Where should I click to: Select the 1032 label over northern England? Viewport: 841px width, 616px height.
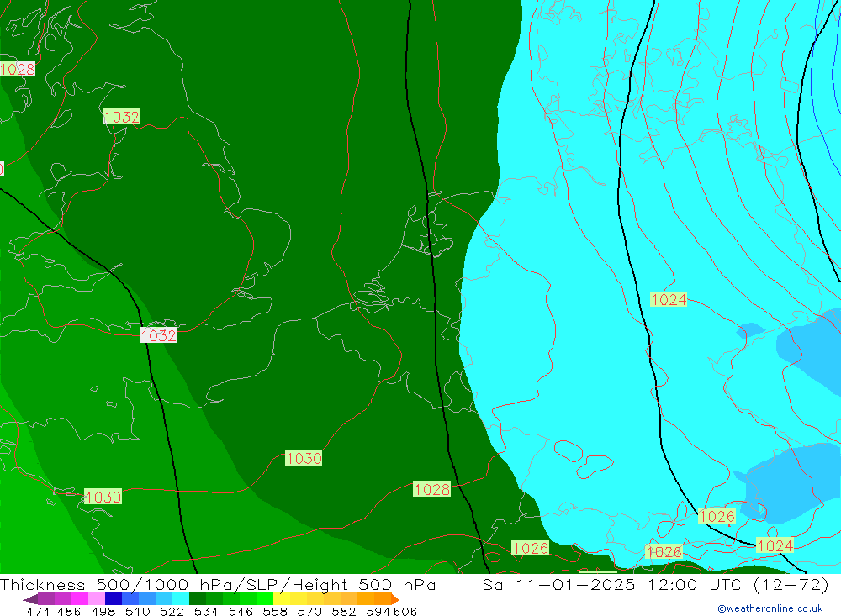[x=121, y=116]
